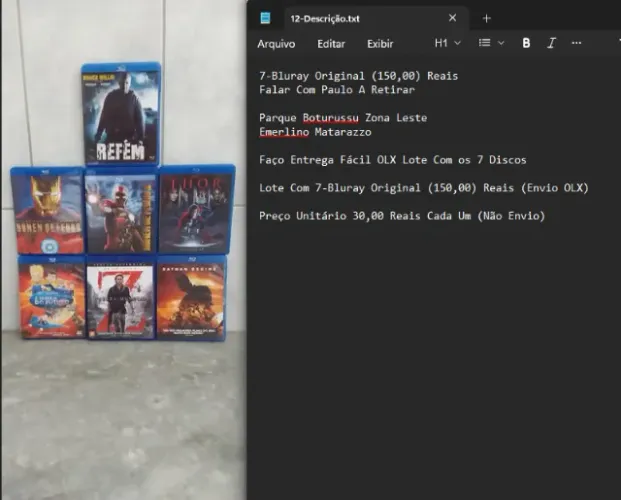This screenshot has width=621, height=500.
Task: Click the Batman Begins Blu-ray cover
Action: 191,298
